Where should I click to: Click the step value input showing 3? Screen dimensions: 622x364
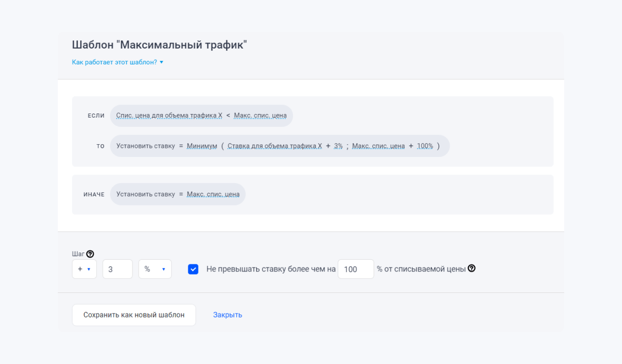117,268
